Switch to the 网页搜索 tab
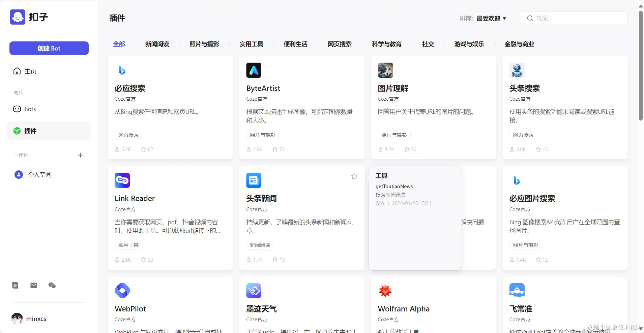The width and height of the screenshot is (644, 333). pos(340,44)
